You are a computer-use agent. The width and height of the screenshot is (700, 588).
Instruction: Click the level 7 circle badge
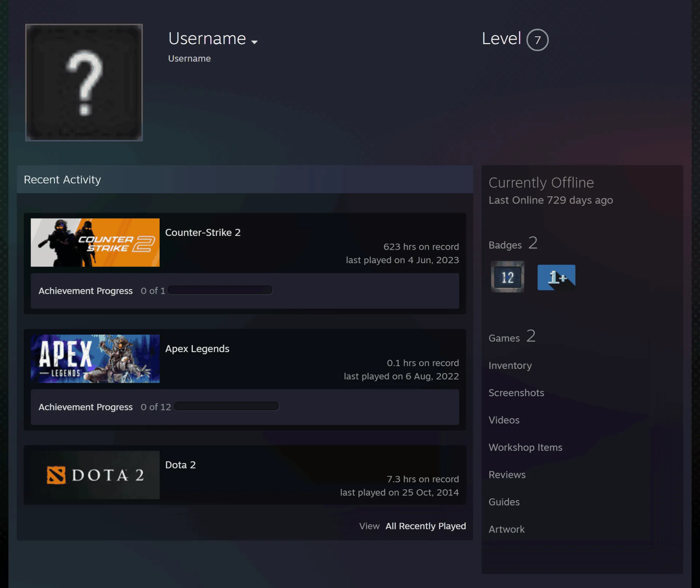[537, 40]
